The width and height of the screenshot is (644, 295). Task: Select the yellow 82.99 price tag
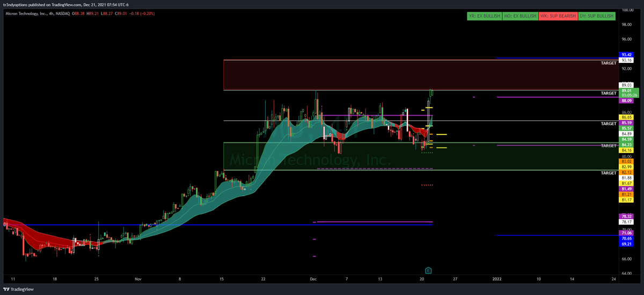pyautogui.click(x=627, y=167)
